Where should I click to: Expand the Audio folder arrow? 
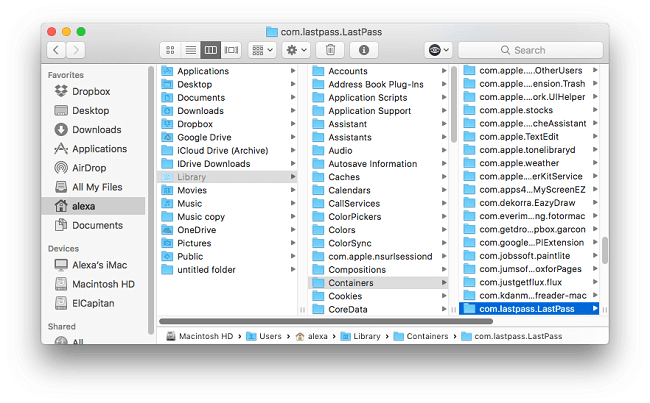click(444, 151)
